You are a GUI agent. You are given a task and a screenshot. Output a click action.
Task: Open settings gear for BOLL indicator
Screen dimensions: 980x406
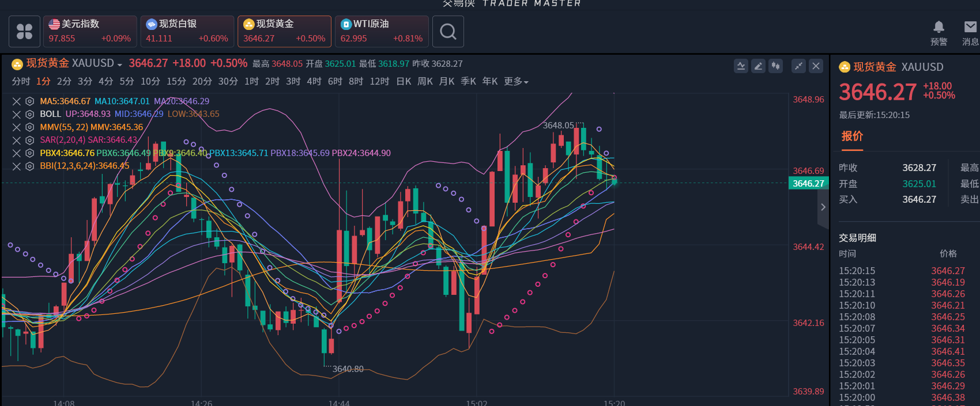[29, 114]
